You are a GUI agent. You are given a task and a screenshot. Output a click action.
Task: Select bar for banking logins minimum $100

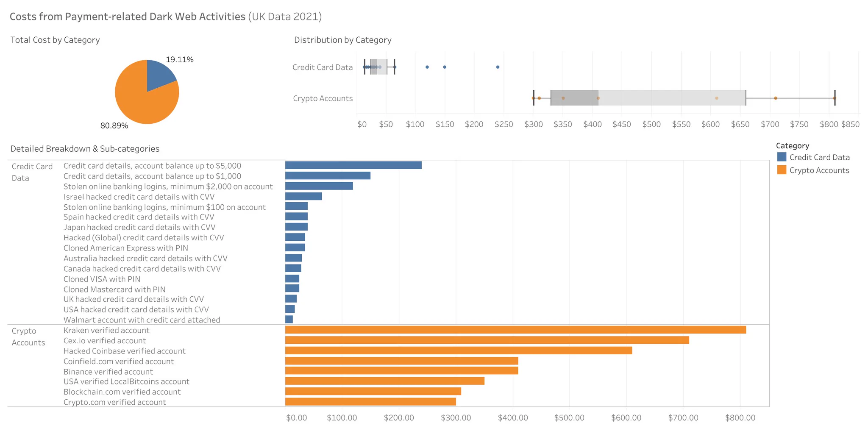296,206
